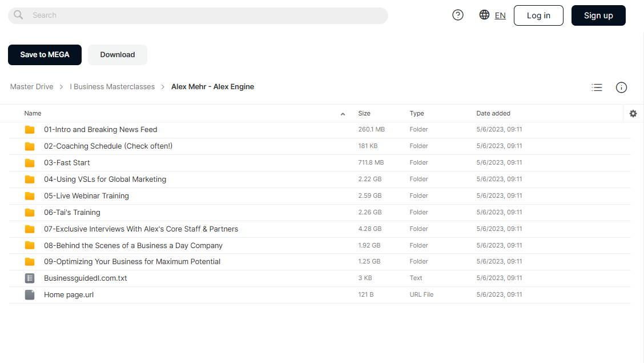Open the help question mark icon
This screenshot has width=644, height=363.
coord(457,15)
